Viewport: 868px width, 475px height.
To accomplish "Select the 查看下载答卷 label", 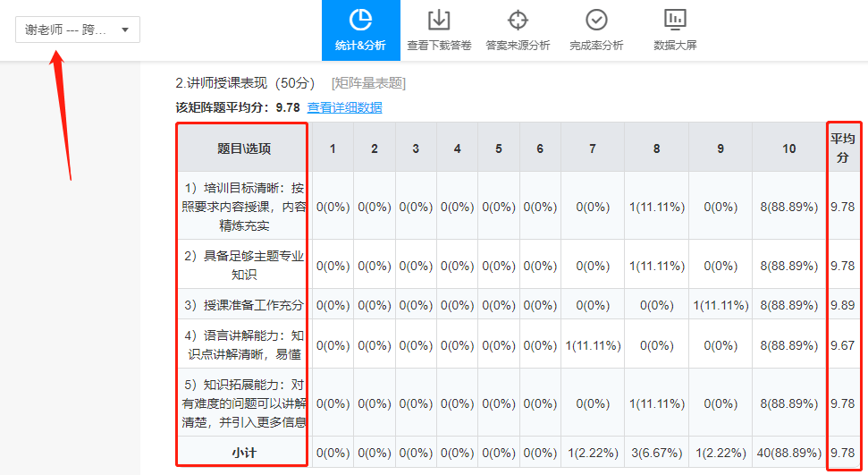I will [439, 46].
